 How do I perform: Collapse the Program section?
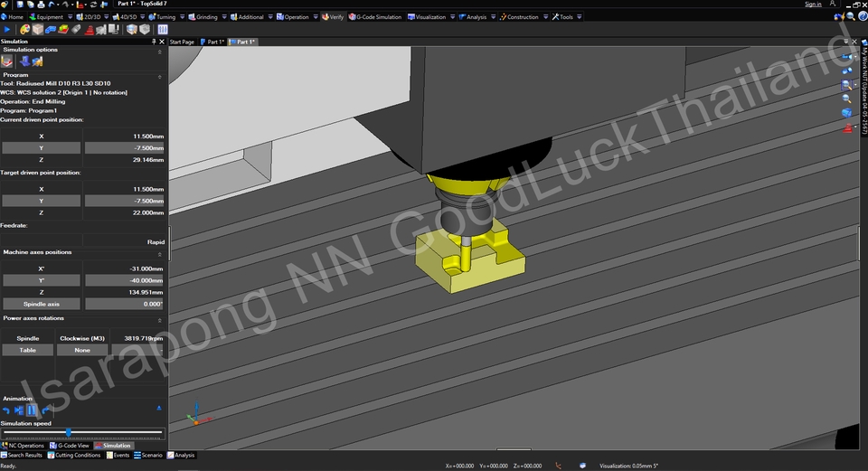point(159,77)
